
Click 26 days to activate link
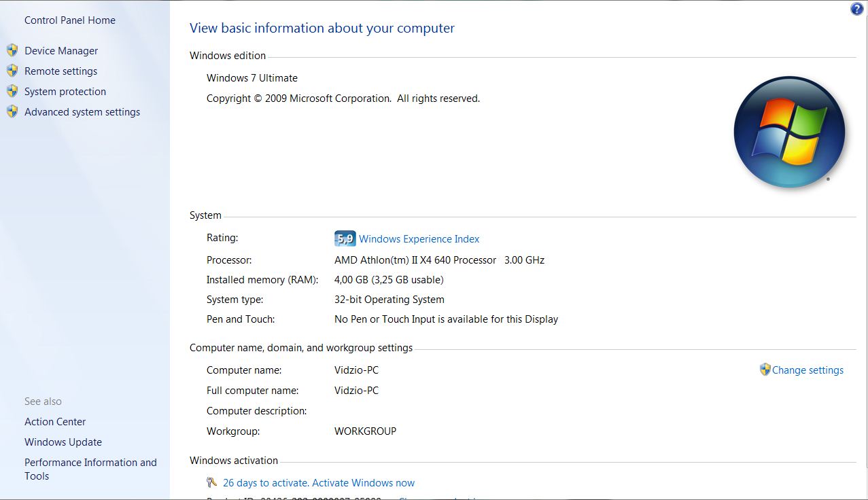[x=319, y=483]
